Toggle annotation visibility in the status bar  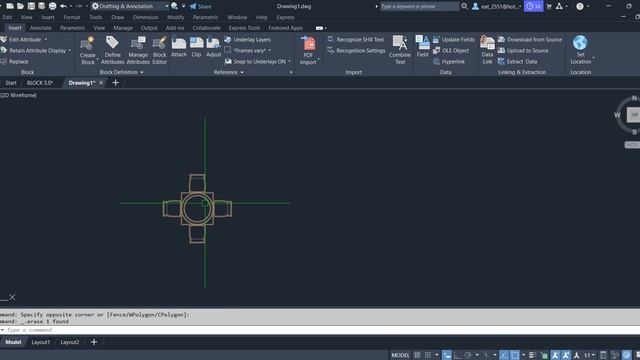pyautogui.click(x=555, y=355)
